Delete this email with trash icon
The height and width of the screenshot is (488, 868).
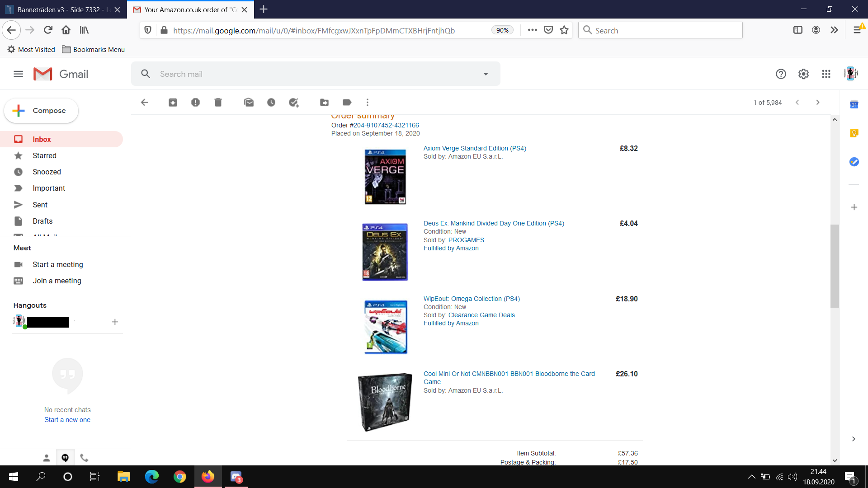218,103
